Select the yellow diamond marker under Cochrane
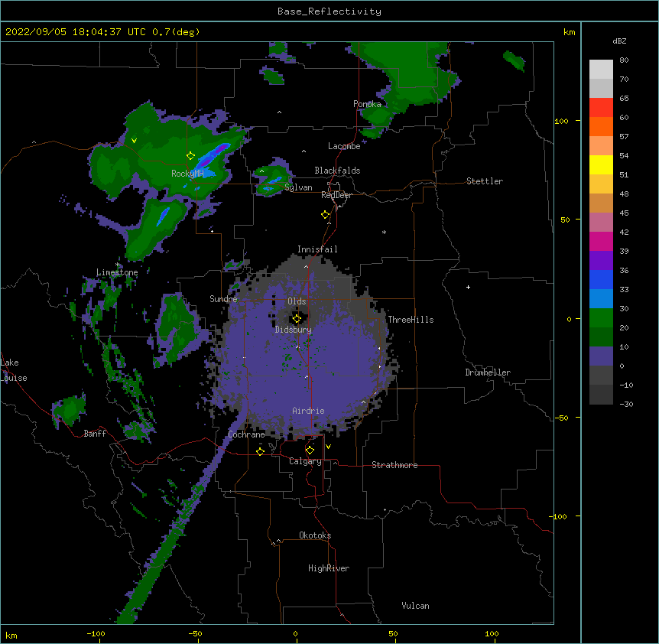 [260, 451]
